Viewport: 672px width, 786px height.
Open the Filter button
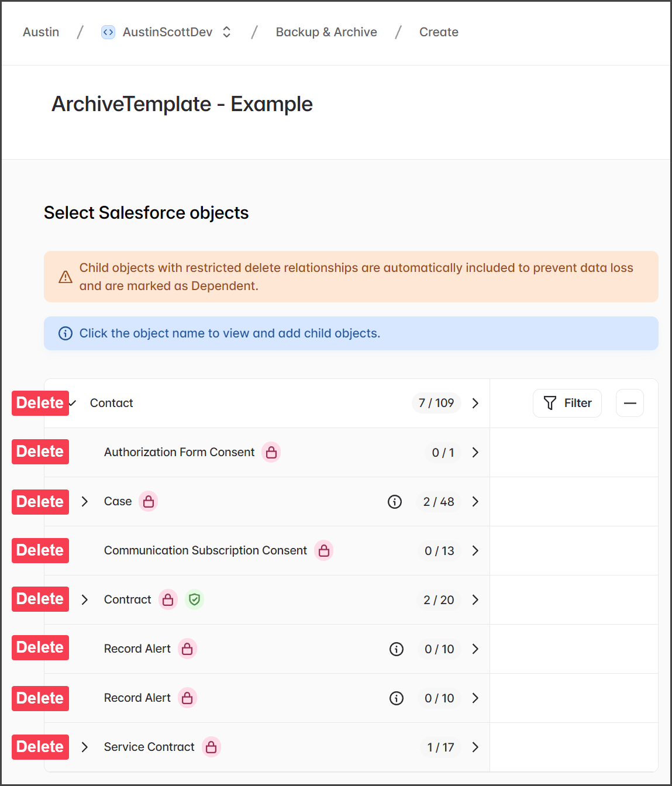pos(567,403)
